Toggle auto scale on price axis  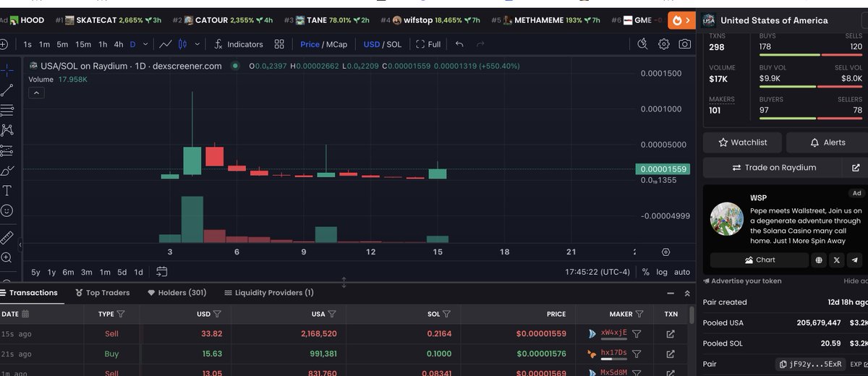click(682, 272)
